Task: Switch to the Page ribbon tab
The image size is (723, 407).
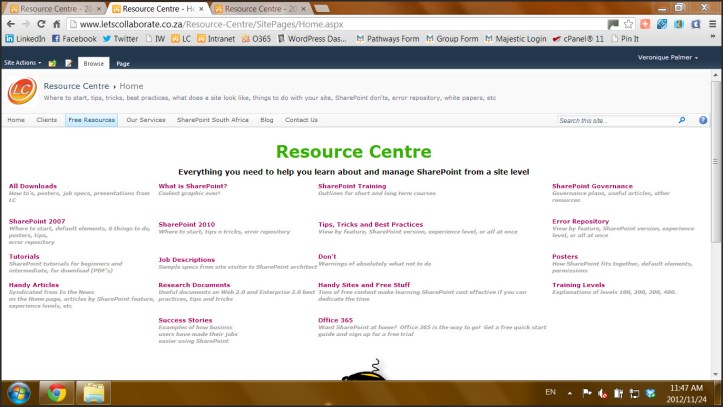Action: [x=123, y=62]
